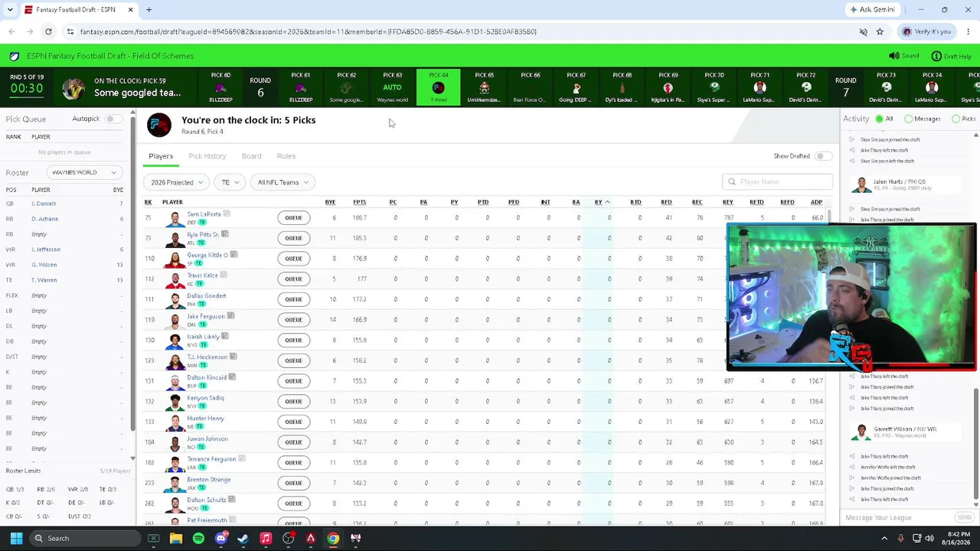Switch to the Board tab

coord(251,156)
